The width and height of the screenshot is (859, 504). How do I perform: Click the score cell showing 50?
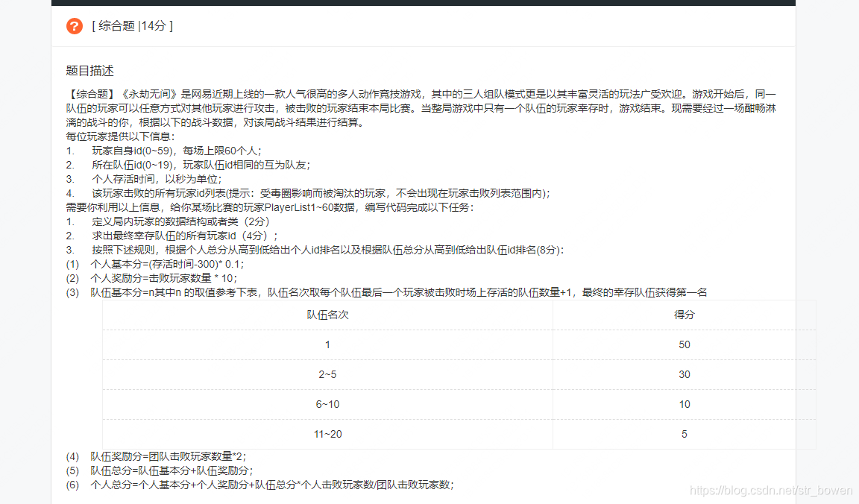[x=683, y=344]
